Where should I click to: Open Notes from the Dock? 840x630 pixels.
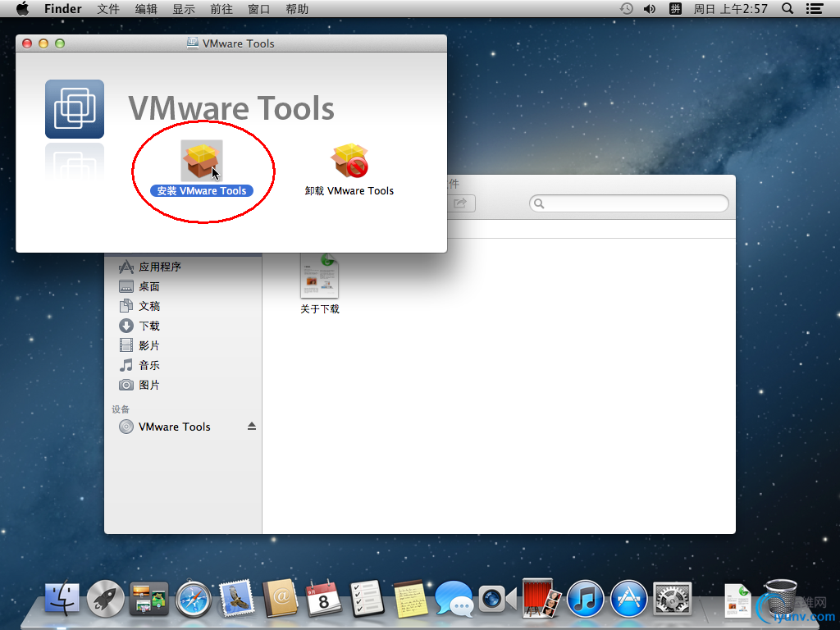click(411, 598)
